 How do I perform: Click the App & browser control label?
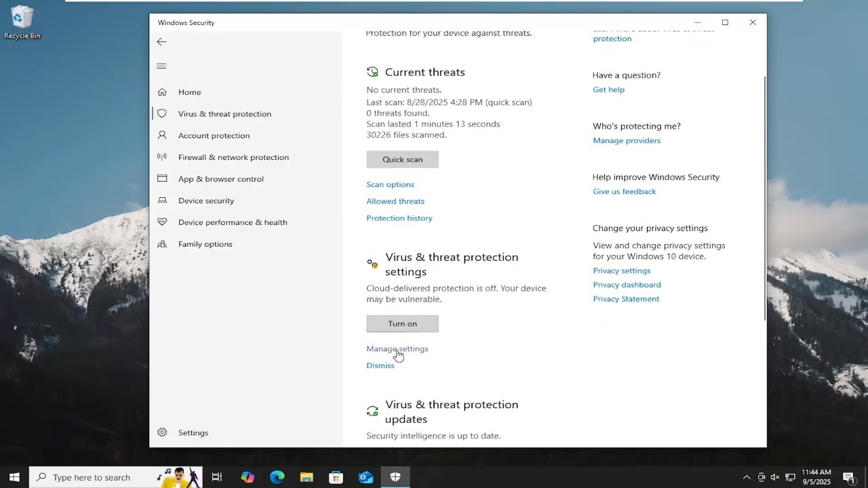click(221, 179)
